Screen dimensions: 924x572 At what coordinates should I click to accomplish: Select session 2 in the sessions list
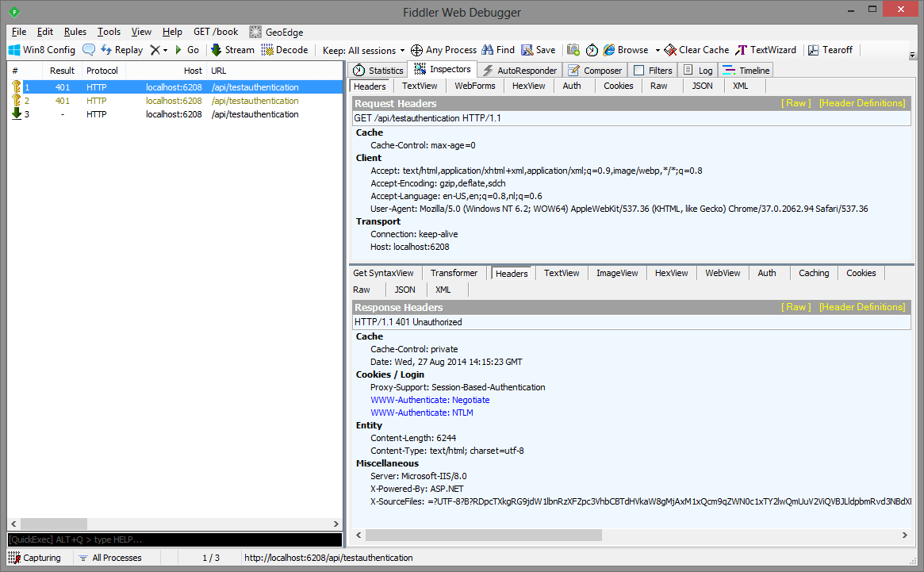tap(175, 101)
